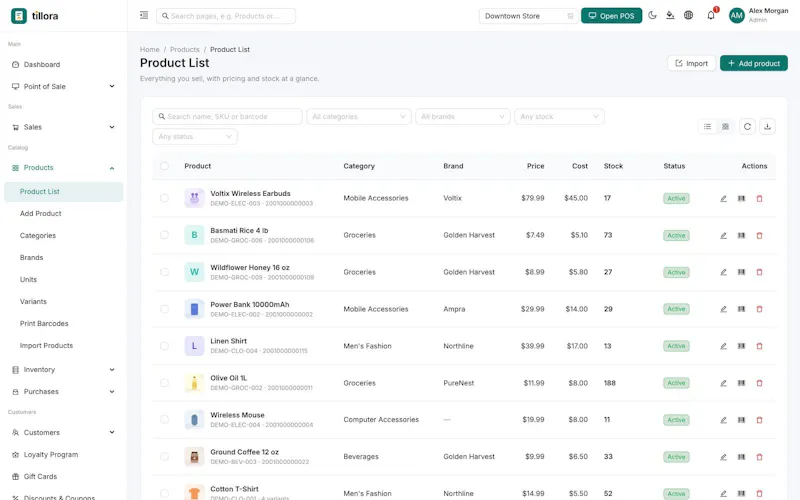Viewport: 800px width, 500px height.
Task: Refresh the product list
Action: 747,127
